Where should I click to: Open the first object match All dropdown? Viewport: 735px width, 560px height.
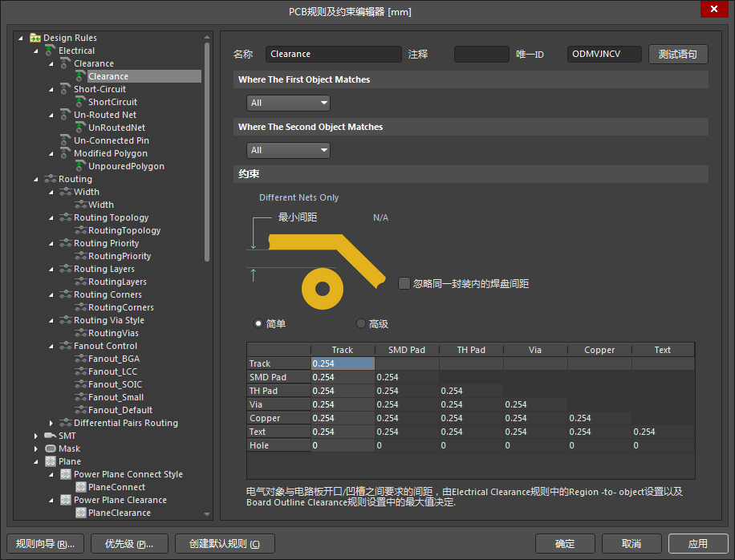(288, 103)
